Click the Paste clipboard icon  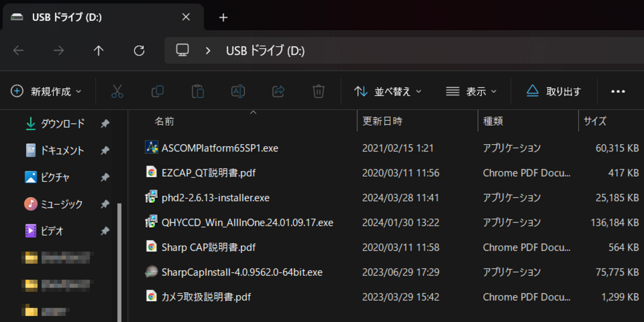tap(198, 92)
